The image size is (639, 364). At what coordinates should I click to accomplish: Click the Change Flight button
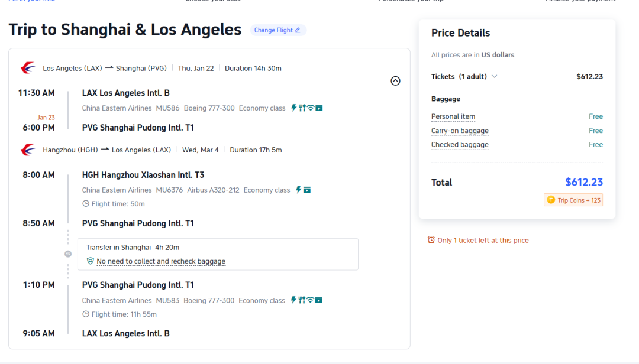[277, 30]
